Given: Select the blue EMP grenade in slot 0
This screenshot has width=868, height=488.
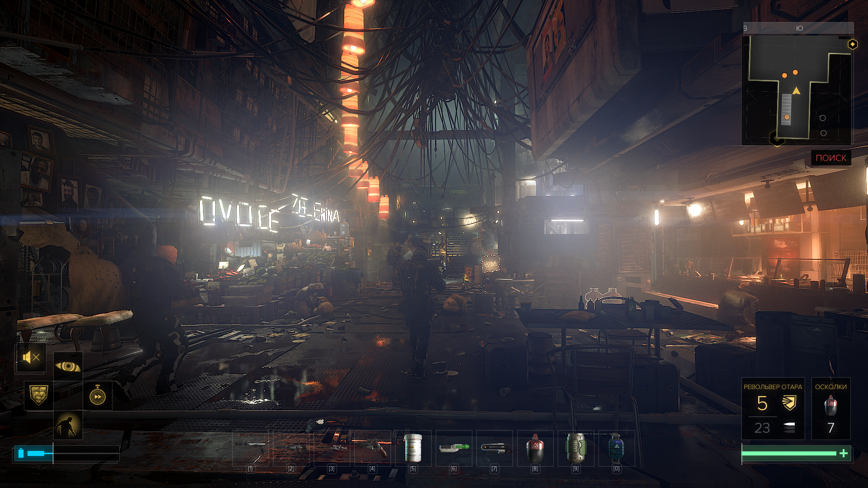Looking at the screenshot, I should tap(616, 448).
